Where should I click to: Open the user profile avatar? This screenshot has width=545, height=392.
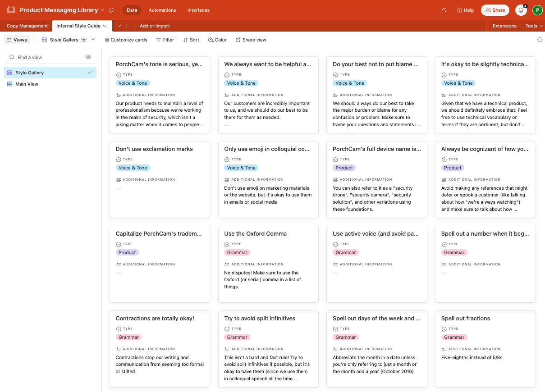click(537, 10)
